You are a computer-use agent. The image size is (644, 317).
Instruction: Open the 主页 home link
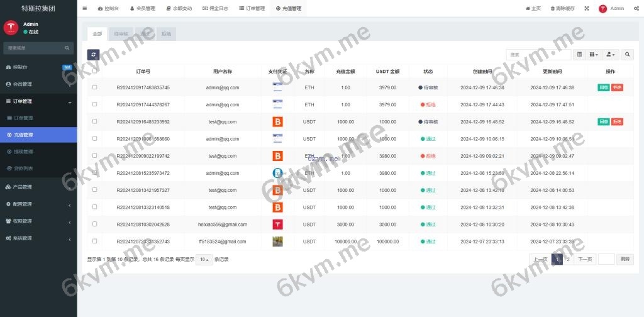(x=533, y=9)
